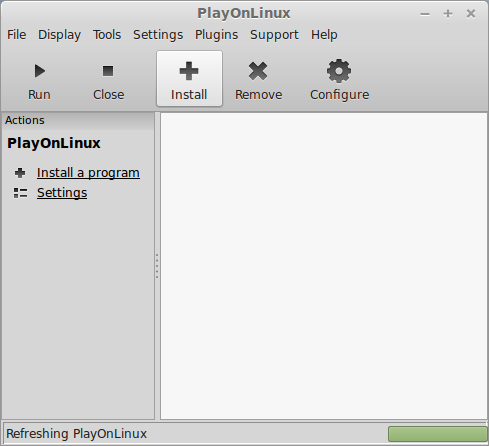
Task: Follow the Settings link in Actions panel
Action: coord(62,193)
